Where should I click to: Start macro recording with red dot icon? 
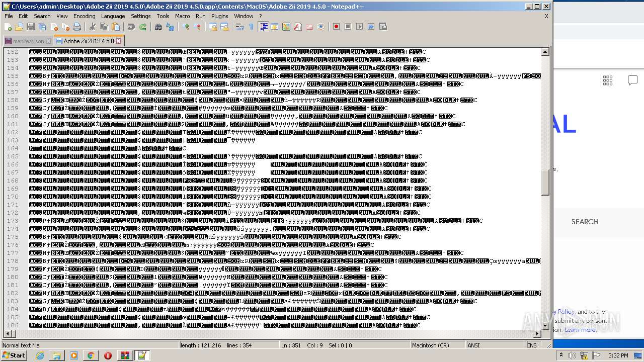tap(336, 27)
